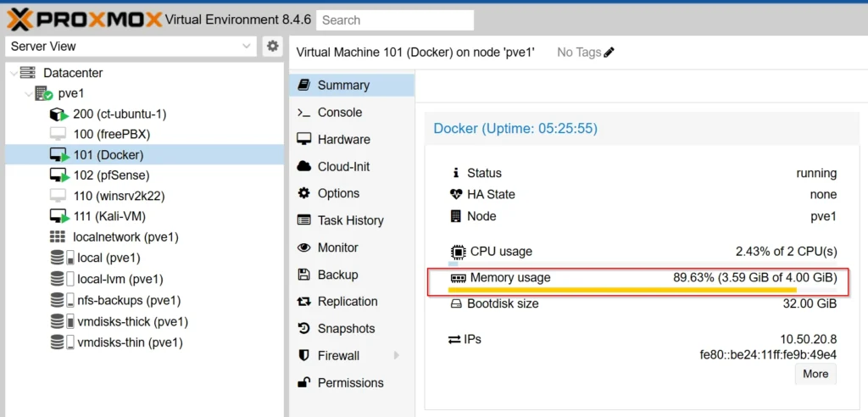Image resolution: width=868 pixels, height=417 pixels.
Task: Click the pve1 node icon
Action: 43,93
